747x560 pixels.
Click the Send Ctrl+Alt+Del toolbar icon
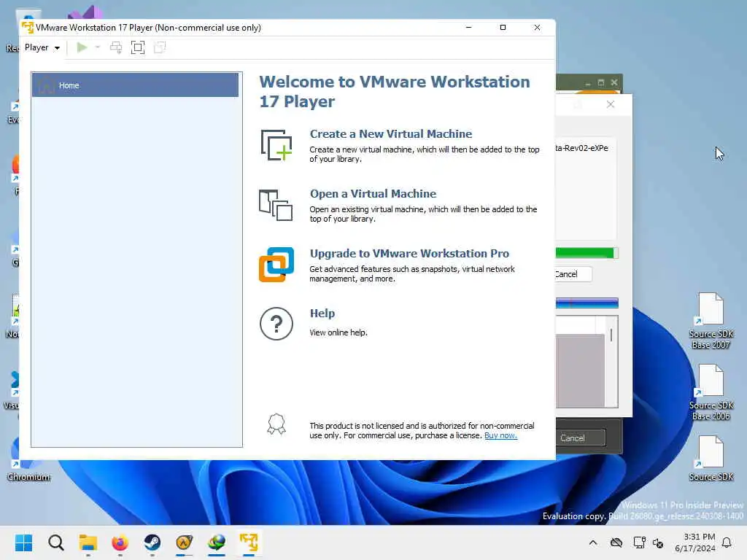116,47
